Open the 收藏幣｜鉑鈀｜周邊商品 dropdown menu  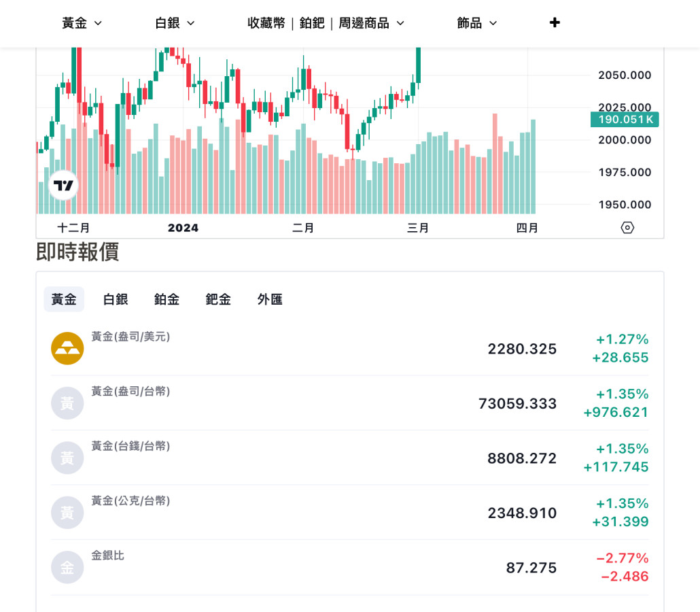tap(326, 23)
